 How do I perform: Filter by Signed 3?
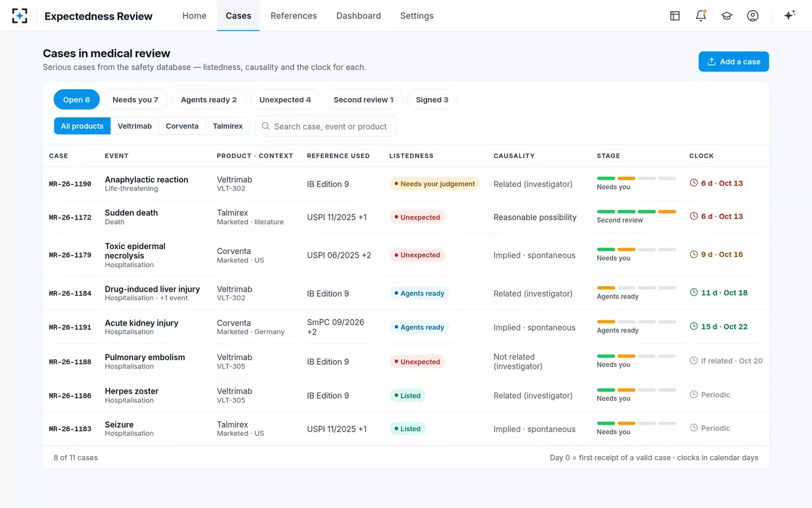tap(432, 99)
